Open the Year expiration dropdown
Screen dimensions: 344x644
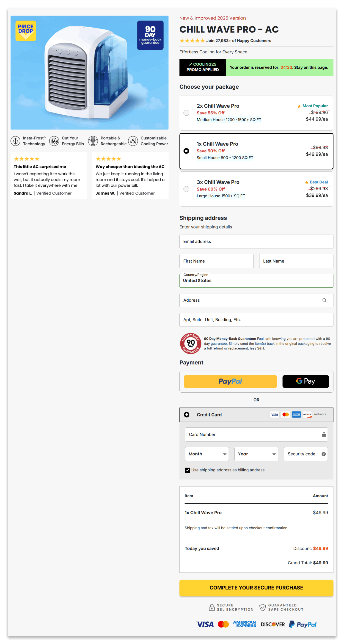(x=256, y=454)
